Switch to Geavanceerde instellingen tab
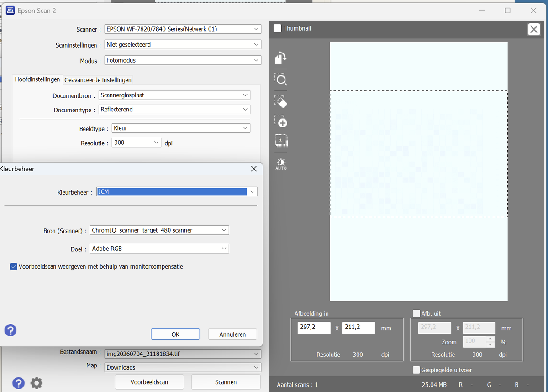This screenshot has width=548, height=392. (98, 80)
